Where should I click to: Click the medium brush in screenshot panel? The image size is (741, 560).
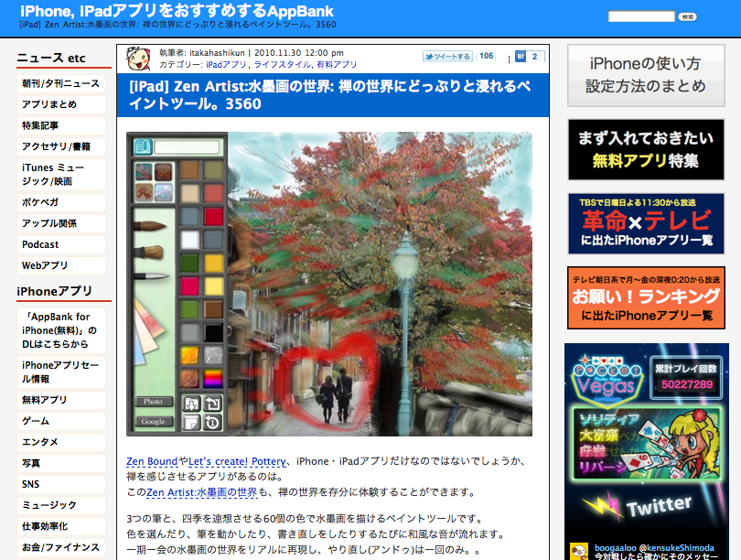click(x=150, y=252)
